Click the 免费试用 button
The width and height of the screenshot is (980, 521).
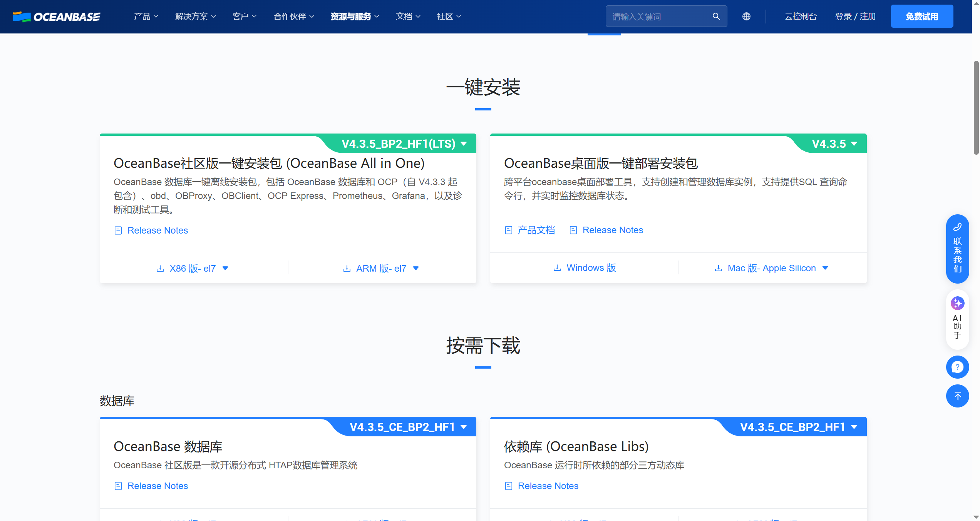coord(922,16)
